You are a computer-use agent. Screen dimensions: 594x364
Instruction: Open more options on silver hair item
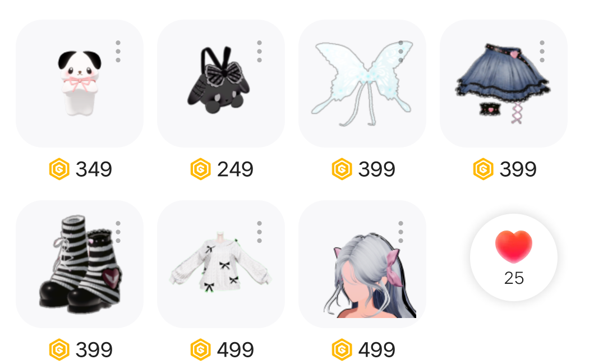(x=401, y=232)
